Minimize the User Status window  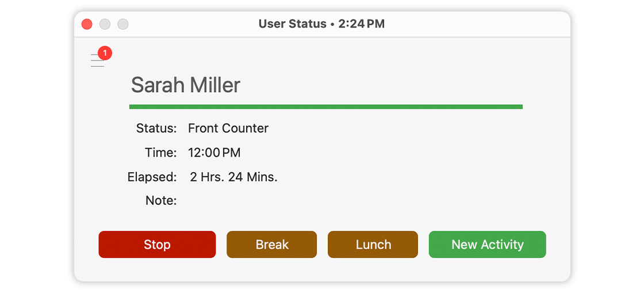pos(105,24)
